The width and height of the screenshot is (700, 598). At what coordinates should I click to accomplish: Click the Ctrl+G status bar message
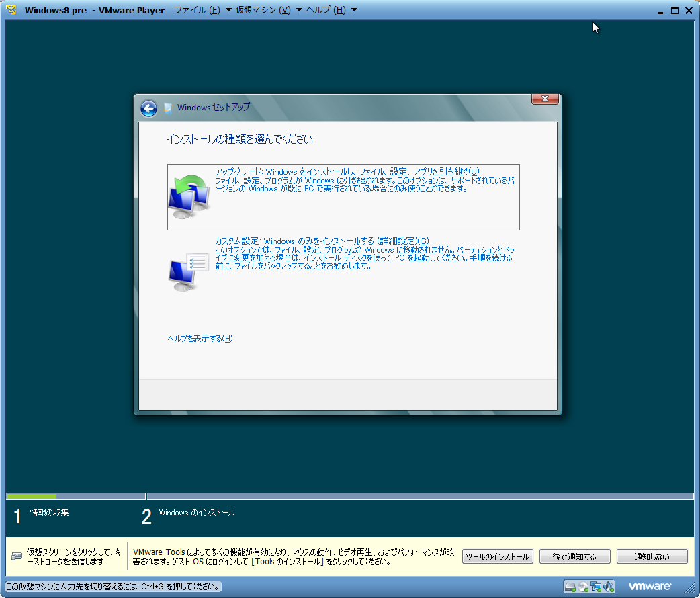113,587
